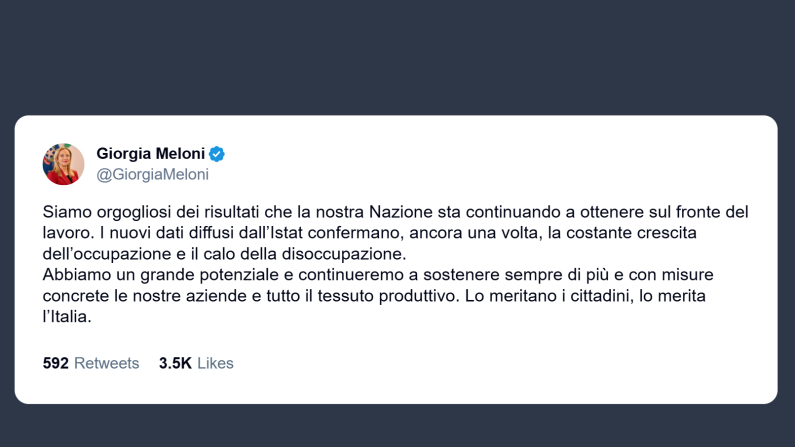Visit the @GiorgiaMeloni handle link

(153, 174)
